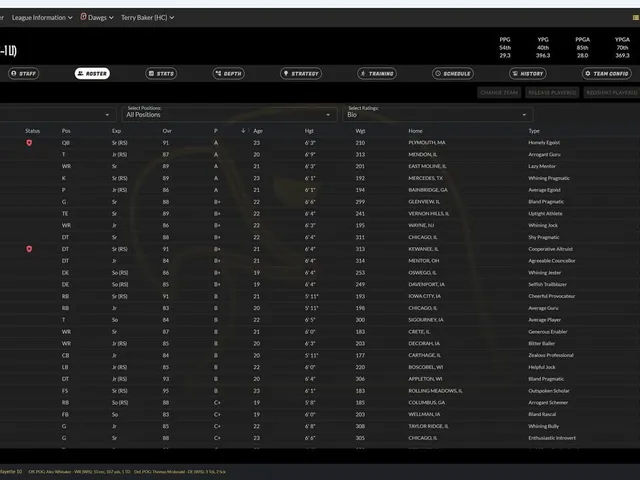
Task: Sort by the Ovr column header
Action: click(x=167, y=131)
